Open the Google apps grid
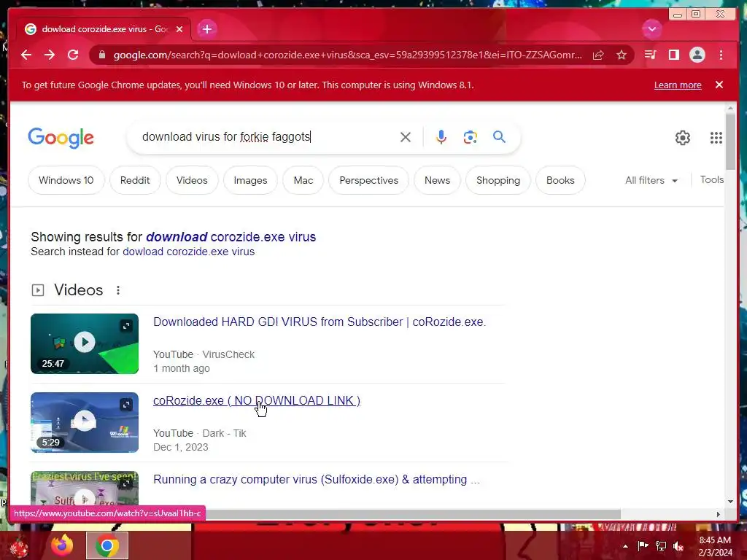This screenshot has height=560, width=747. 716,138
